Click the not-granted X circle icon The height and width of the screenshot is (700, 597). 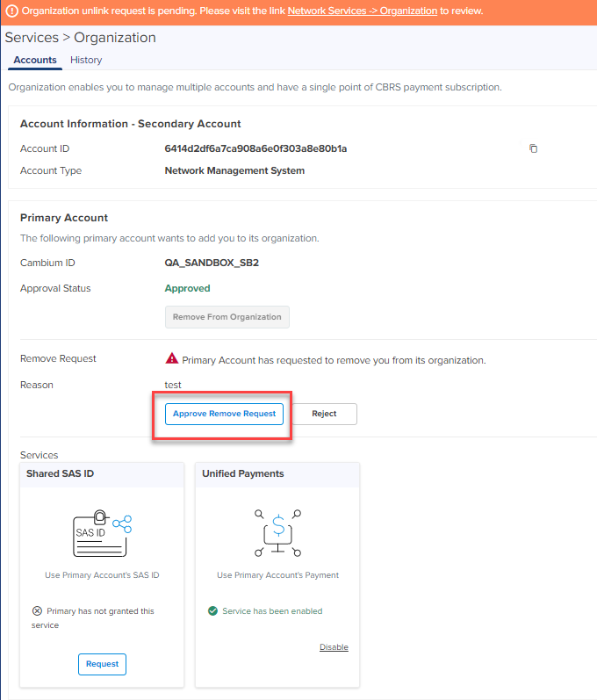point(37,611)
